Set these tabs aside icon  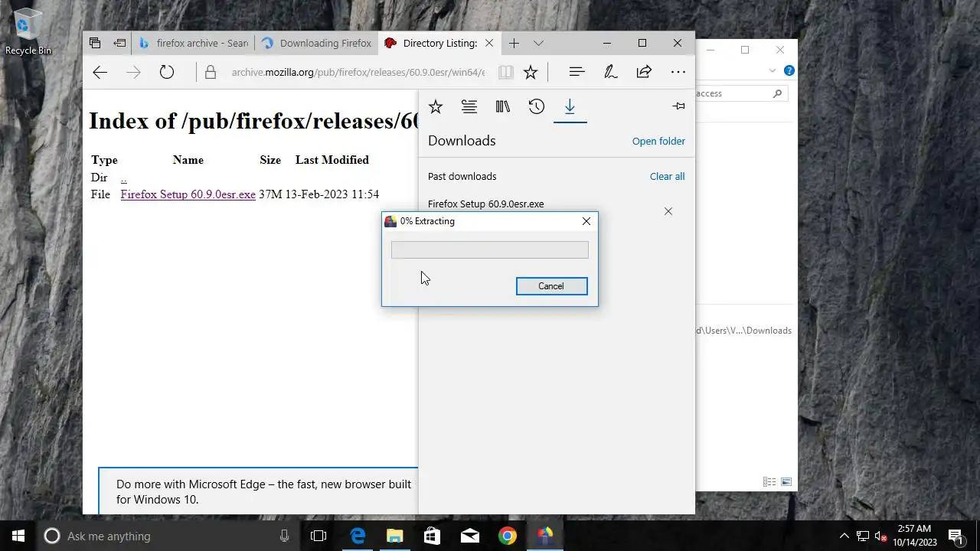(119, 43)
